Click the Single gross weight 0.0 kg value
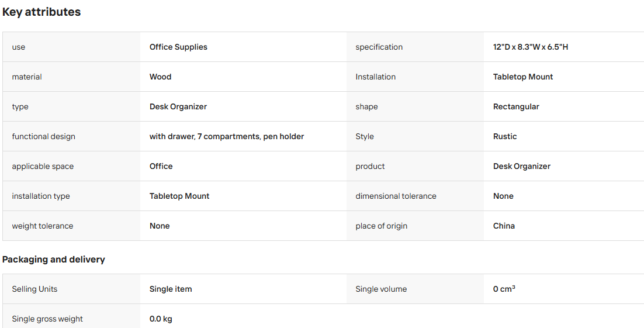 click(161, 319)
